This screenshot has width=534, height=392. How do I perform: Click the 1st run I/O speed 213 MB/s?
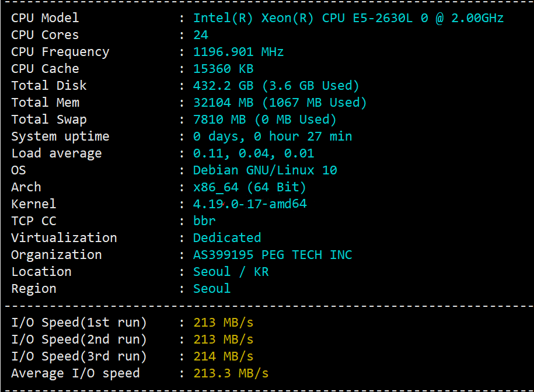pos(224,323)
